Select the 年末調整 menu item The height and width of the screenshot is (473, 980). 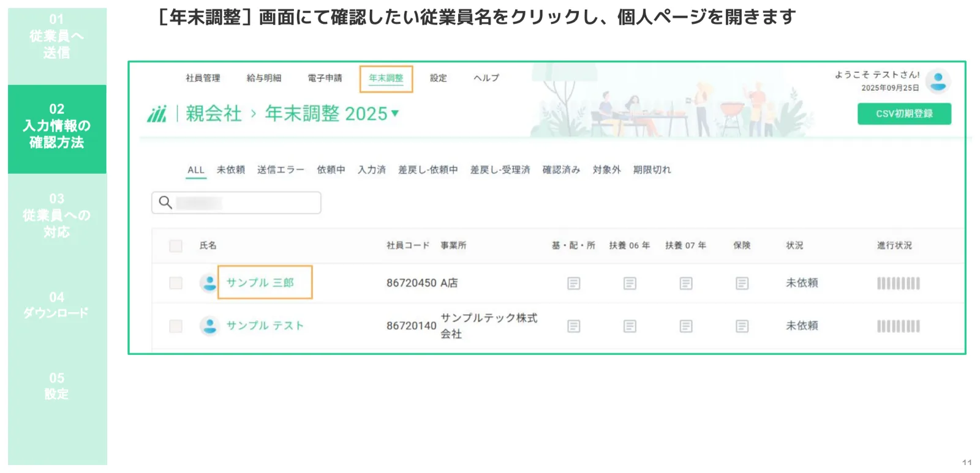[x=386, y=78]
